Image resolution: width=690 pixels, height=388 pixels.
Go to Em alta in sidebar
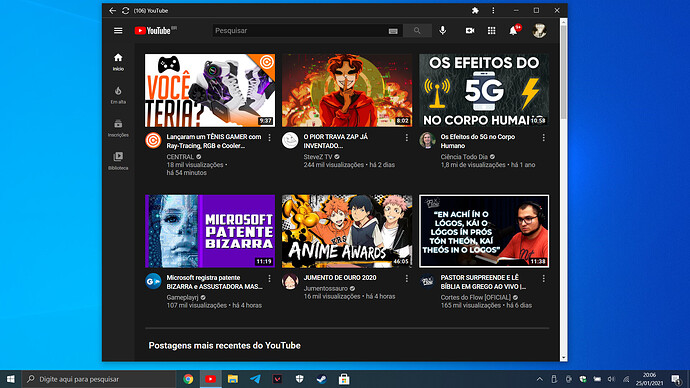pyautogui.click(x=118, y=95)
